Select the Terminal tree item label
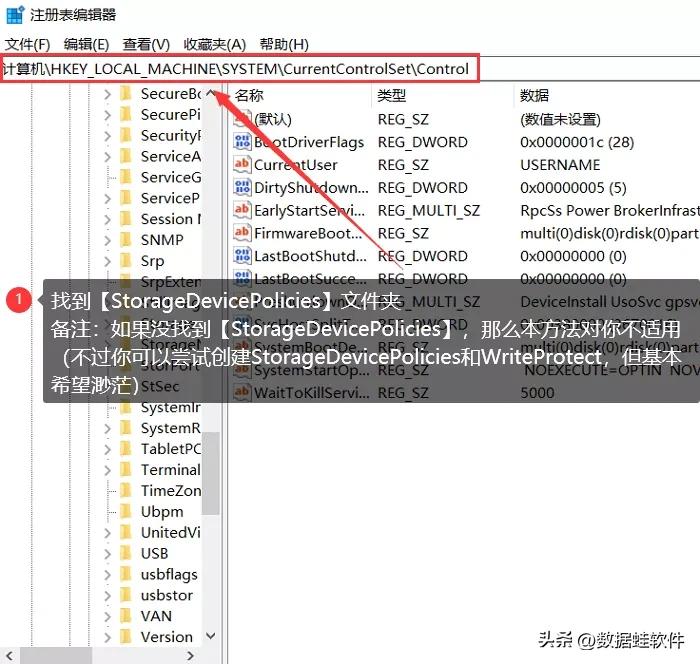700x664 pixels. [x=171, y=470]
